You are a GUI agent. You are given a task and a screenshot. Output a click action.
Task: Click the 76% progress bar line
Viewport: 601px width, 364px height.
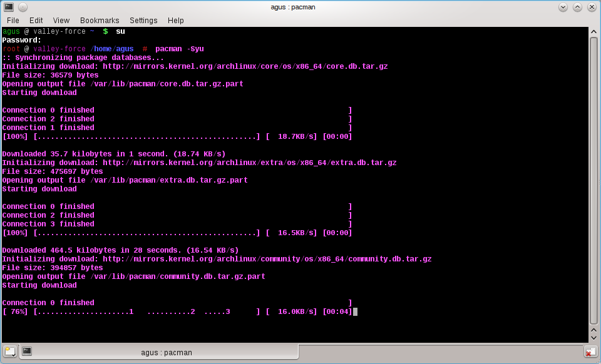click(177, 311)
